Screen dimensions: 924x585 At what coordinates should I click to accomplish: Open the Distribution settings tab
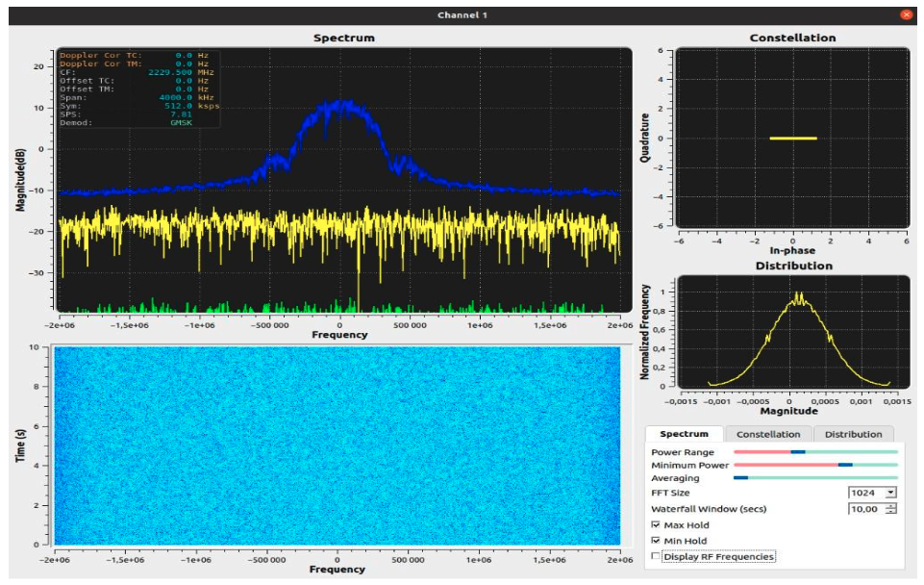pyautogui.click(x=853, y=434)
